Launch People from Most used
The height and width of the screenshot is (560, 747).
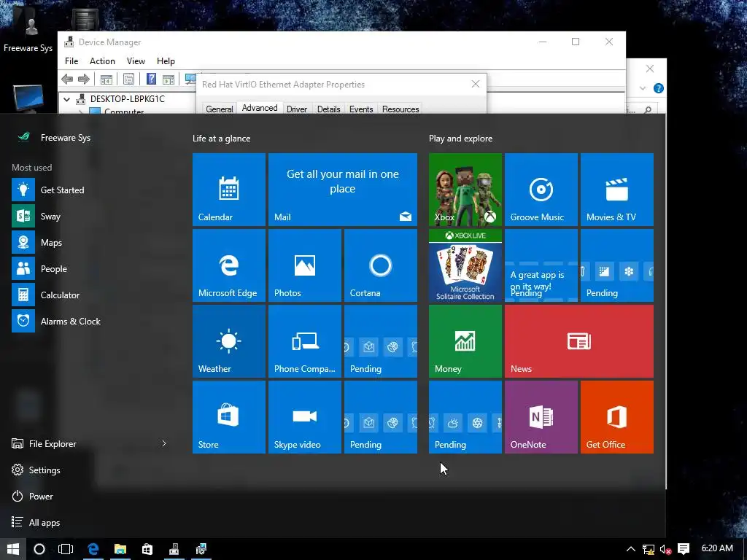[x=53, y=268]
